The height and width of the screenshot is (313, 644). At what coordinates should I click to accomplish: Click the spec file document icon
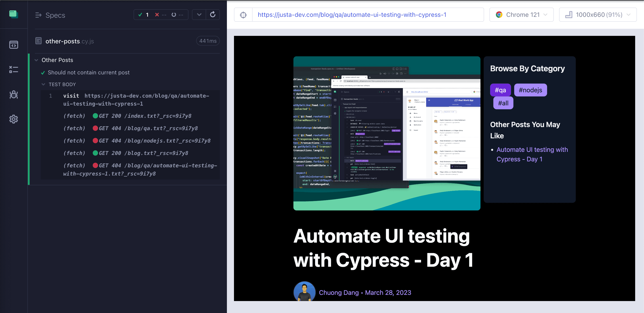[x=38, y=41]
